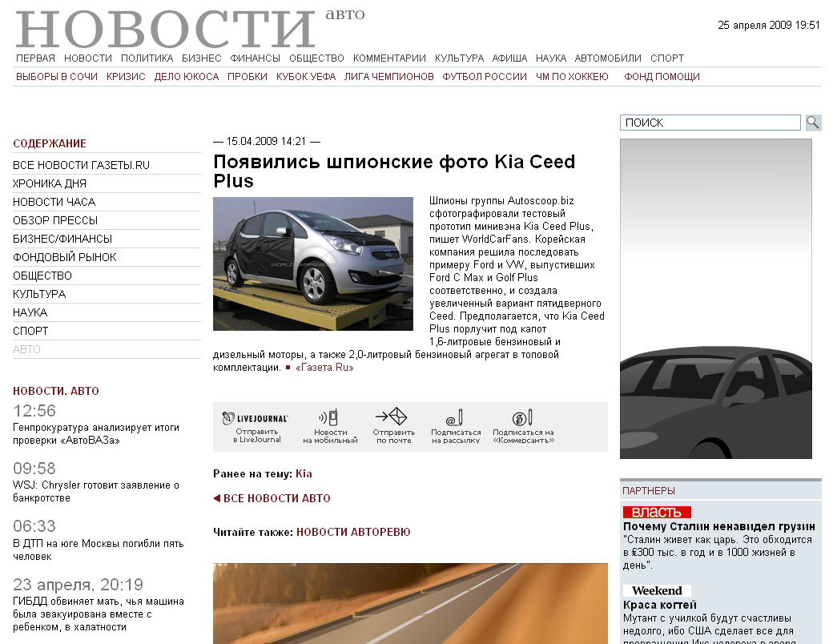Viewport: 829px width, 644px height.
Task: Open the Moscow ДТП news item
Action: click(99, 550)
